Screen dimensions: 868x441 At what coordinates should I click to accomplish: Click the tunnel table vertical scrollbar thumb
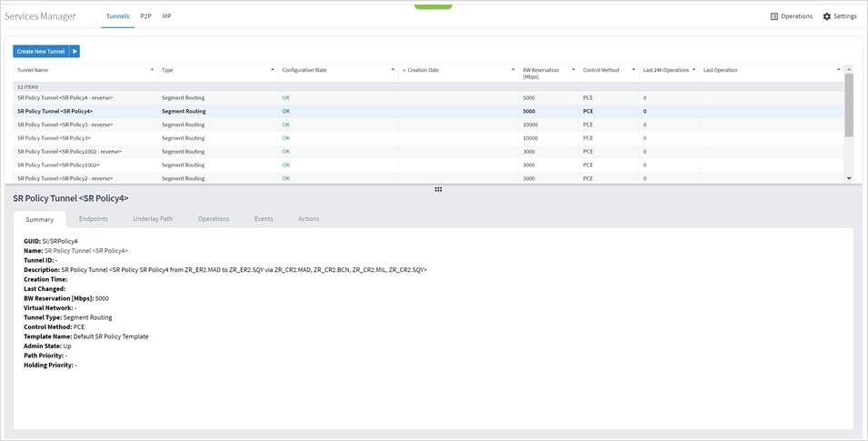(x=849, y=105)
